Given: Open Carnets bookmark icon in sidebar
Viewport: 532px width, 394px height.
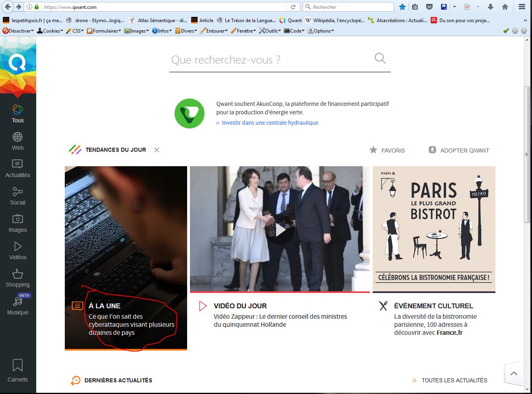Looking at the screenshot, I should pos(18,370).
